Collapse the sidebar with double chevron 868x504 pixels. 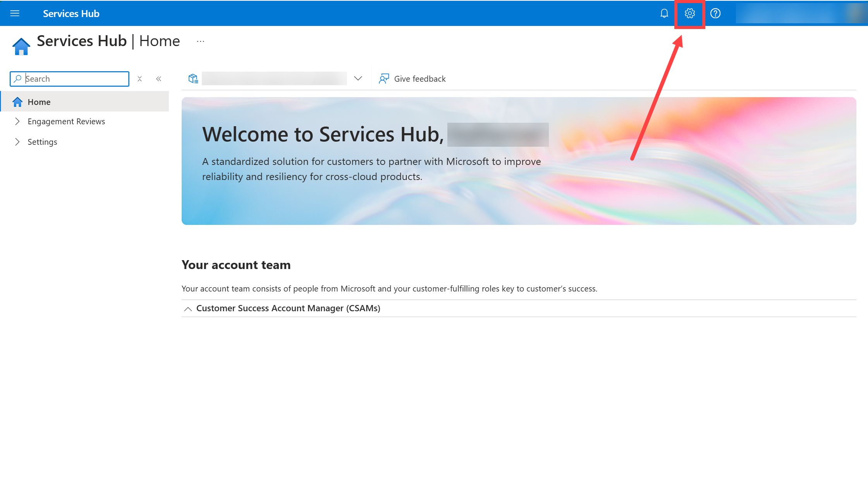[x=159, y=79]
